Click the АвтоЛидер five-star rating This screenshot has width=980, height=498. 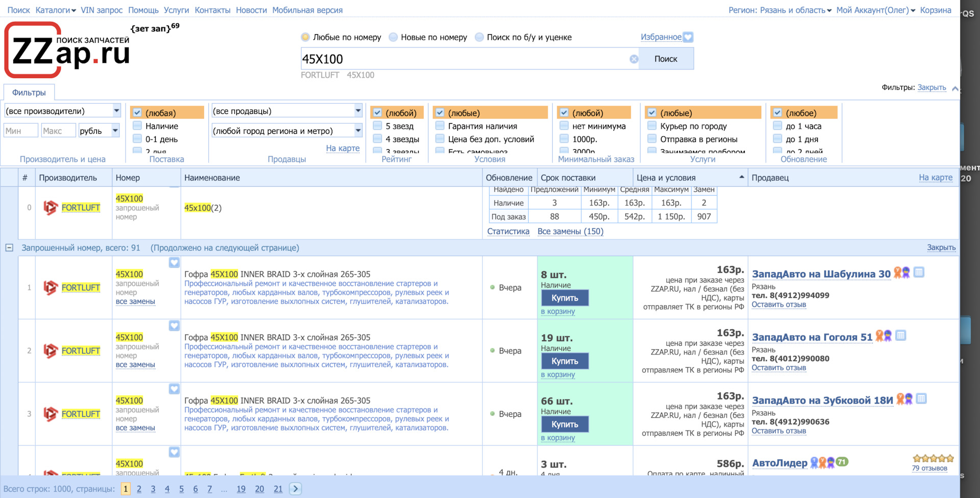[933, 459]
